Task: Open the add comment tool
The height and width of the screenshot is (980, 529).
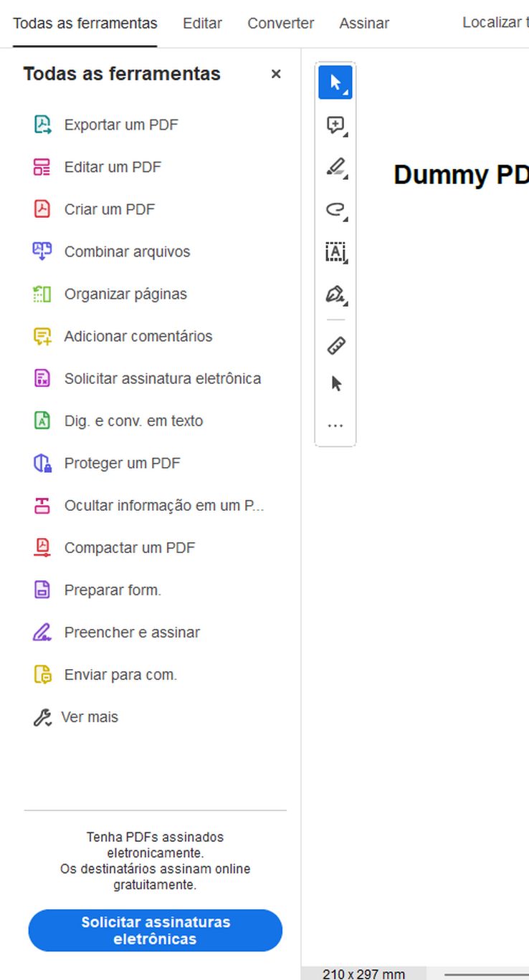Action: point(334,124)
